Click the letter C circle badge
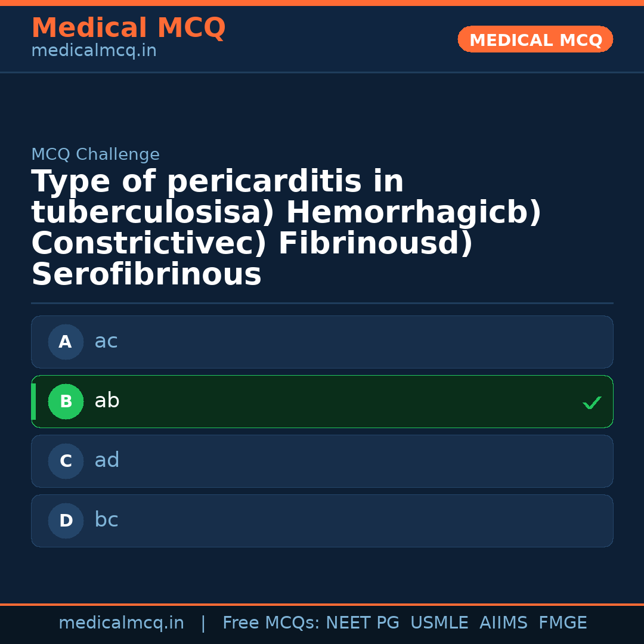 66,461
